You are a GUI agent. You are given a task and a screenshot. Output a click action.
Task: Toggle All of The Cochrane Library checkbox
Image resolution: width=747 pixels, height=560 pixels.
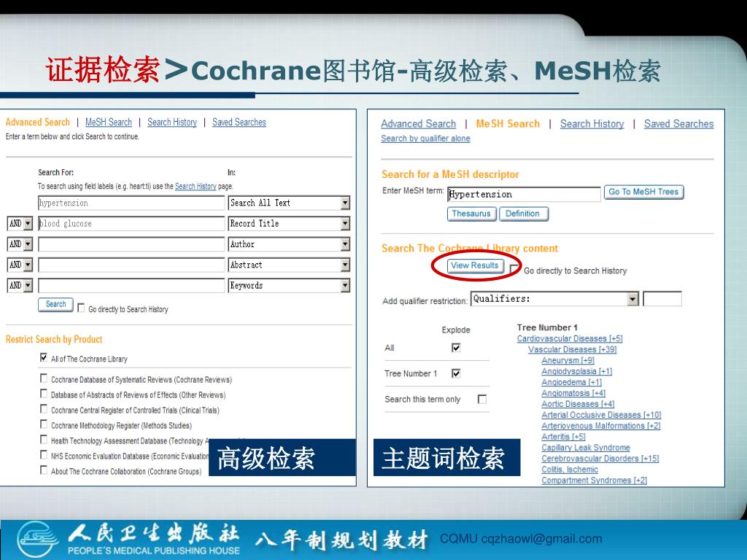pos(44,357)
